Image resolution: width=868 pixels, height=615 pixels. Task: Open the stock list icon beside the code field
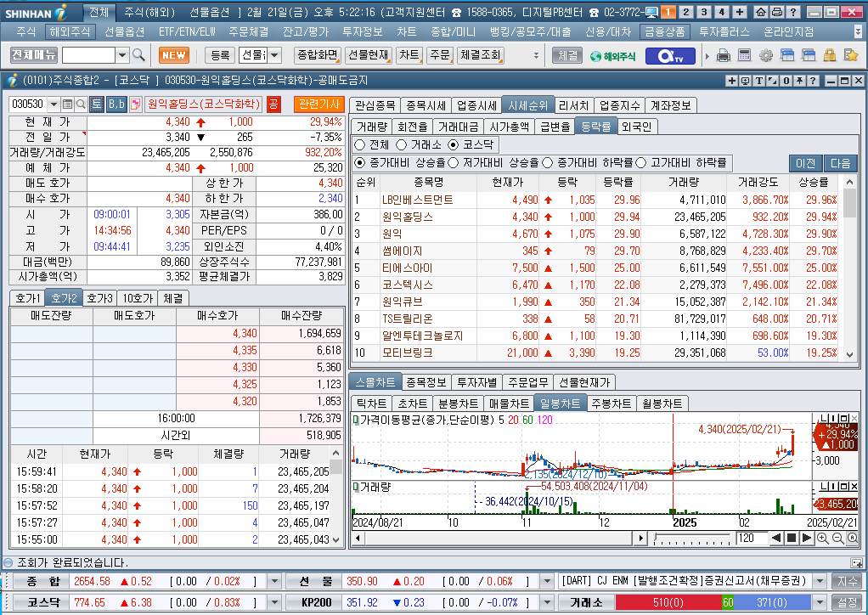pos(68,104)
